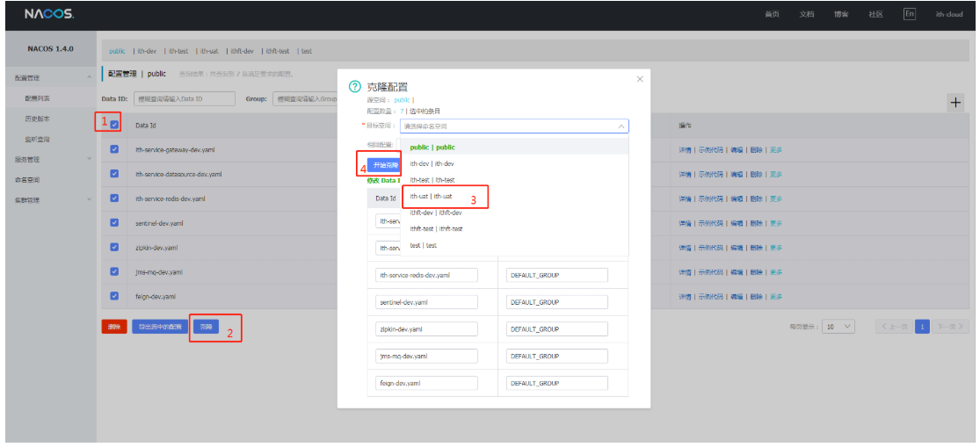Screen dimensions: 980x447
Task: Open 示例代码 for ith-service-datasource-dev.yaml row
Action: click(711, 174)
